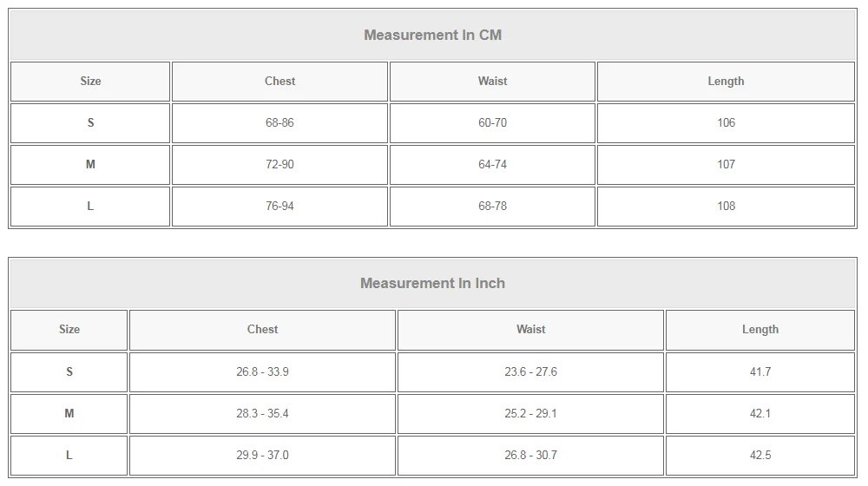This screenshot has height=486, width=868.
Task: Select the Chest header in the CM table
Action: coord(279,82)
